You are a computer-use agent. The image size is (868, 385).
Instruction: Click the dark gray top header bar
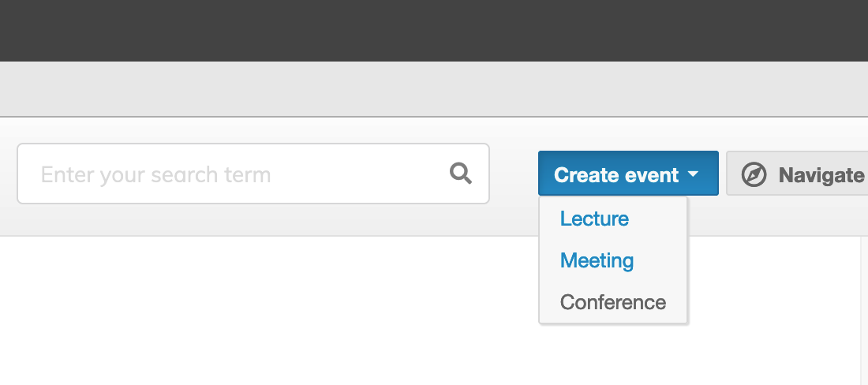pos(434,31)
